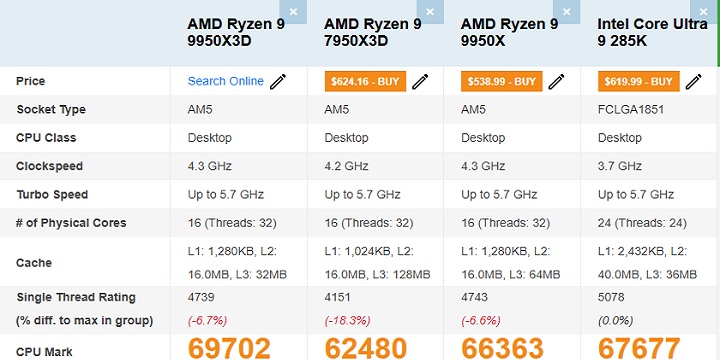Remove AMD Ryzen 9 9950X column

point(567,12)
